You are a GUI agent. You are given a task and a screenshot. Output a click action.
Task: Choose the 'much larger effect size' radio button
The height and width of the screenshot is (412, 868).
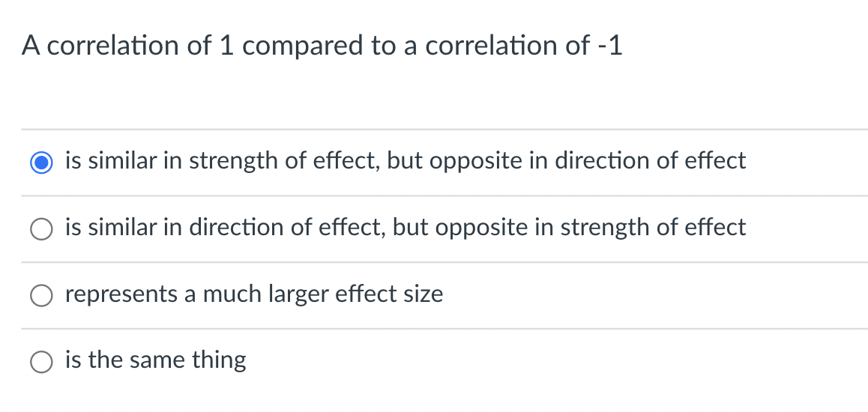41,296
